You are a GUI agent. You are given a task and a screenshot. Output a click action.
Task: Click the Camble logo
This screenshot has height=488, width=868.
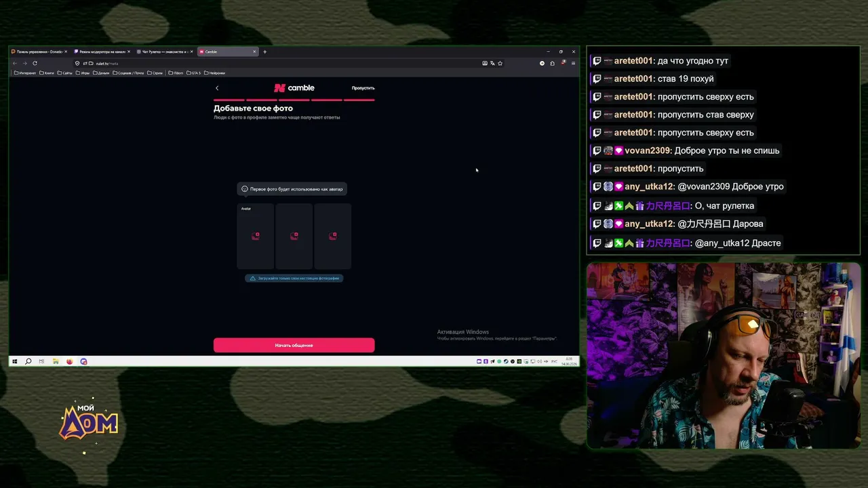coord(294,88)
